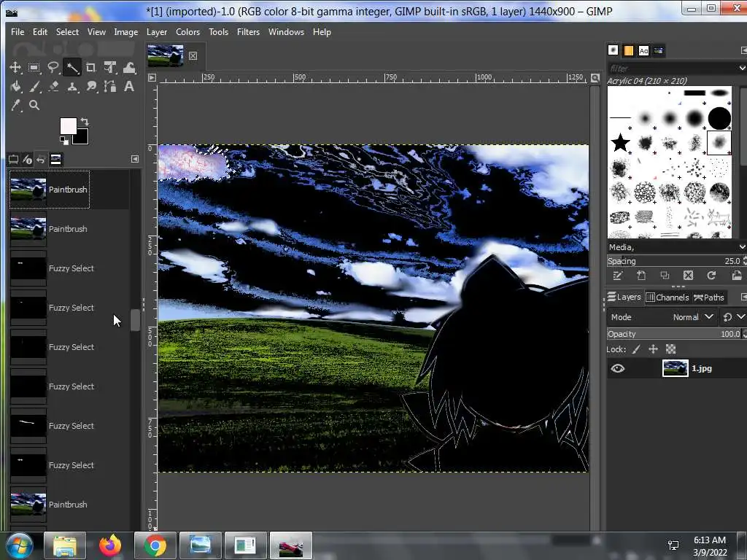Select the Smudge tool

point(91,87)
